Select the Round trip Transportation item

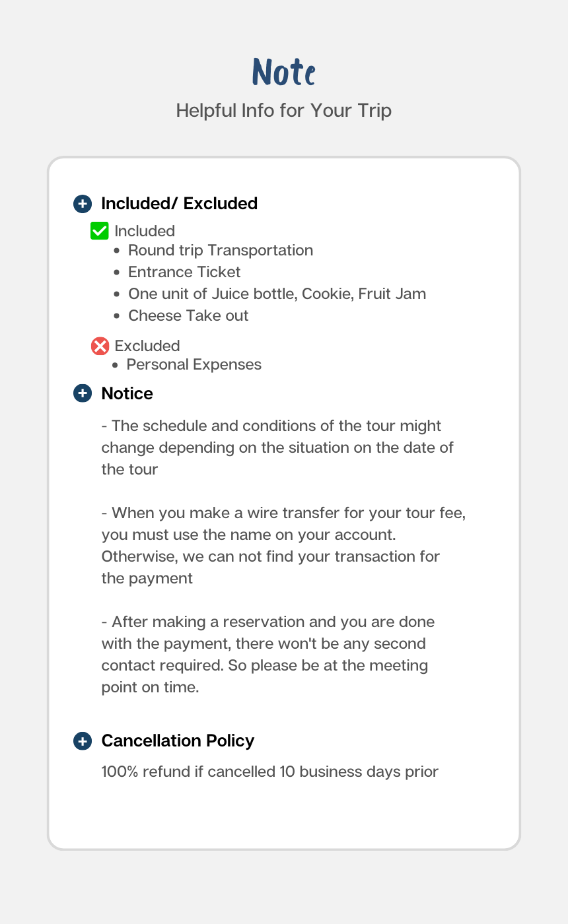(x=220, y=250)
